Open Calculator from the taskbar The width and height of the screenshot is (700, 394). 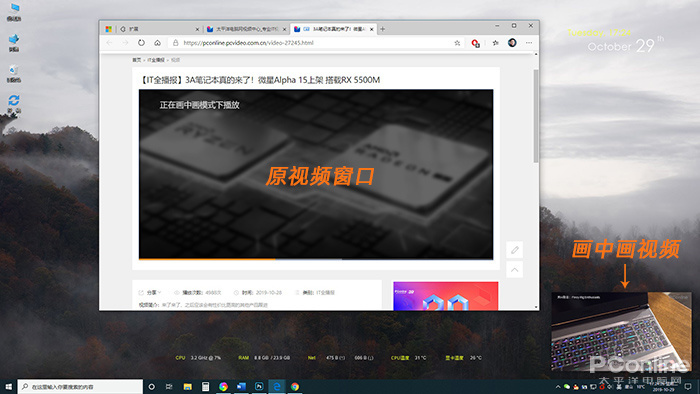pyautogui.click(x=205, y=386)
